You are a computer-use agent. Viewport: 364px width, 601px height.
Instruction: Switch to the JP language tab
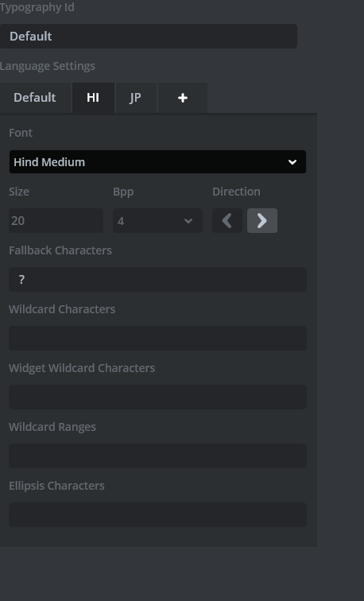(136, 98)
